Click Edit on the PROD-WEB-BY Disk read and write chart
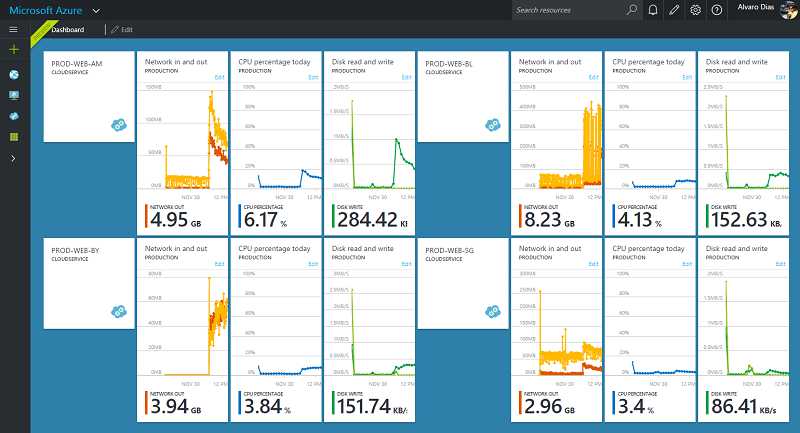Screen dimensions: 800x433 point(407,264)
